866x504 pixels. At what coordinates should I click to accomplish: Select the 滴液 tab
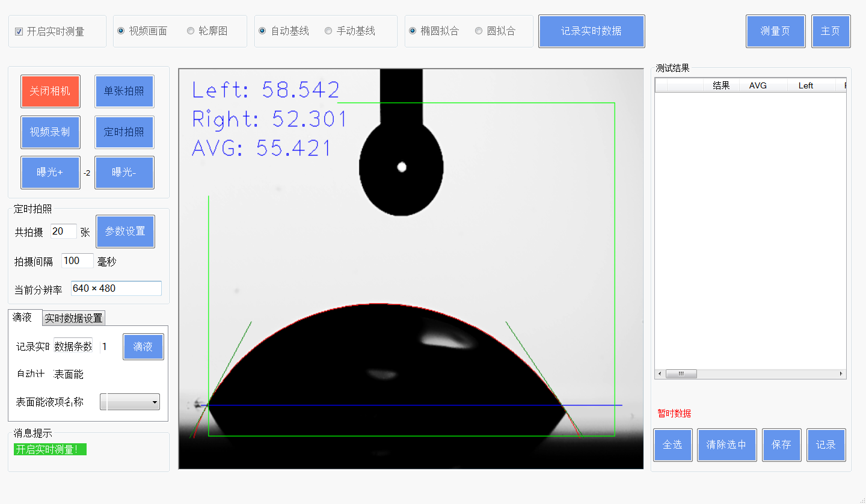[x=22, y=318]
